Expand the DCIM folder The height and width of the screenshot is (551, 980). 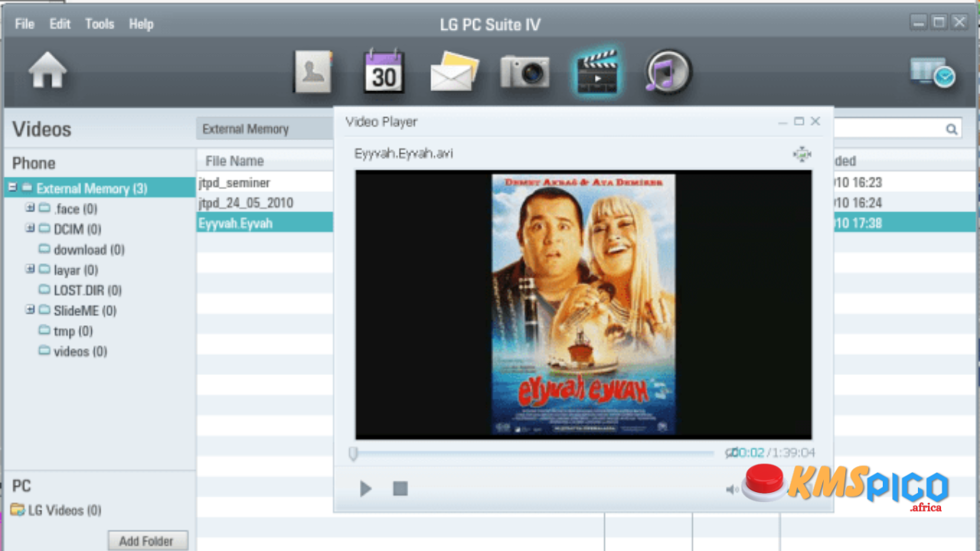click(30, 228)
